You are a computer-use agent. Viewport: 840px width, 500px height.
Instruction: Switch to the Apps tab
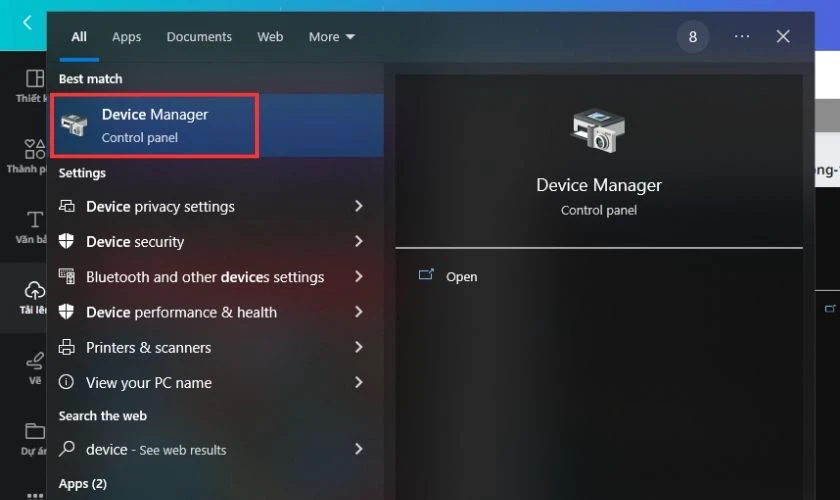pyautogui.click(x=126, y=36)
